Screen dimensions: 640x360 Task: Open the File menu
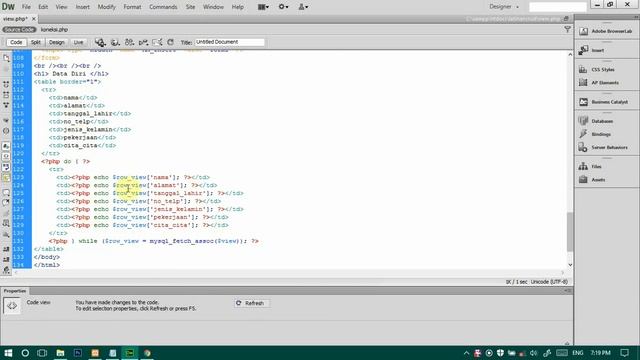26,7
